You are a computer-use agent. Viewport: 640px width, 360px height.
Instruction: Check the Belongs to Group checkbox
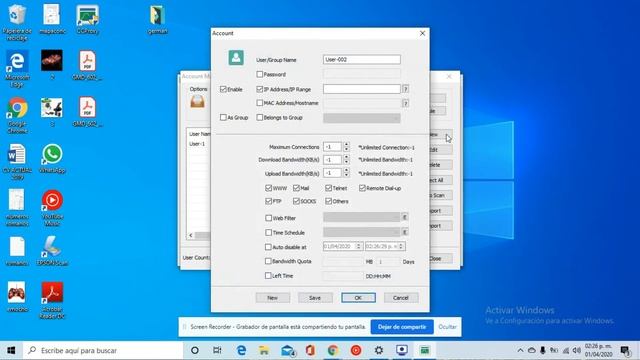260,117
